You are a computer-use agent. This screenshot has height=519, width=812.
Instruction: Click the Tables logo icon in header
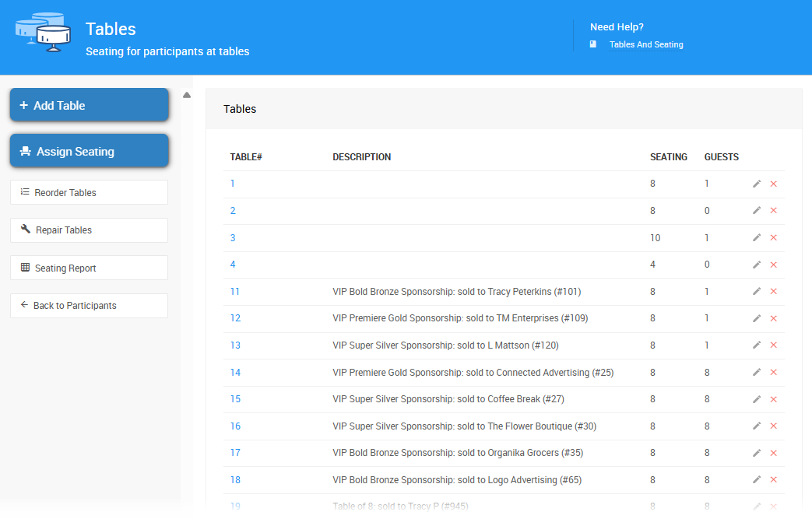click(x=43, y=32)
